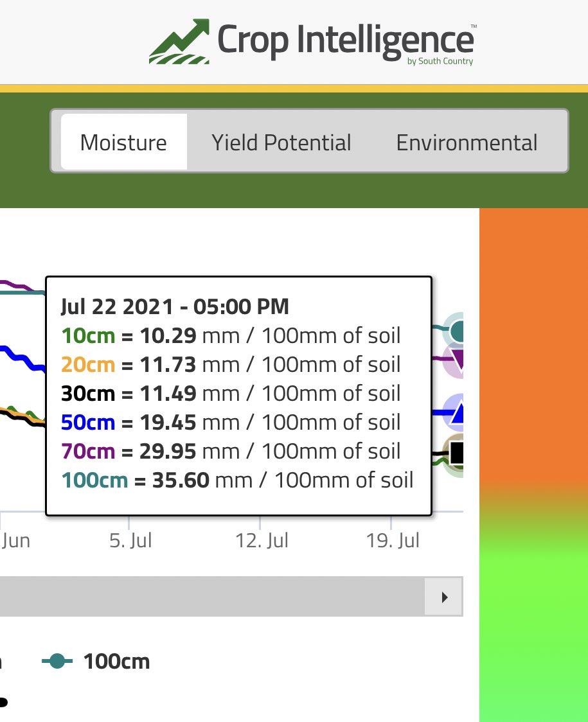Click the orange-to-green moisture gradient bar

pyautogui.click(x=533, y=465)
